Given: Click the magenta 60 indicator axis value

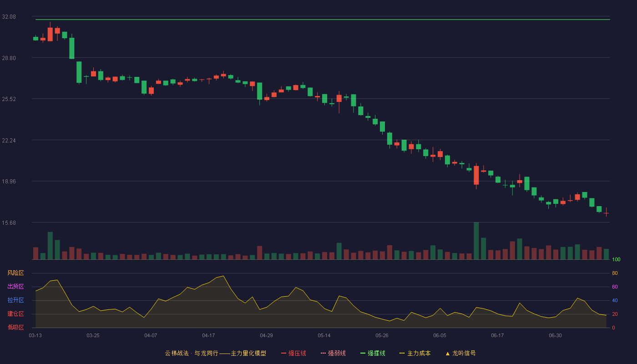Looking at the screenshot, I should [615, 287].
